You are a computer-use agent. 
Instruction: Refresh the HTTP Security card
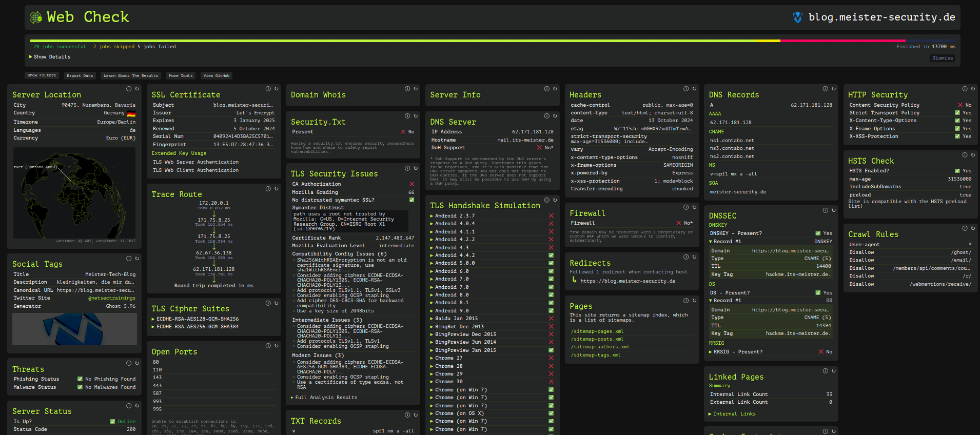[x=973, y=89]
